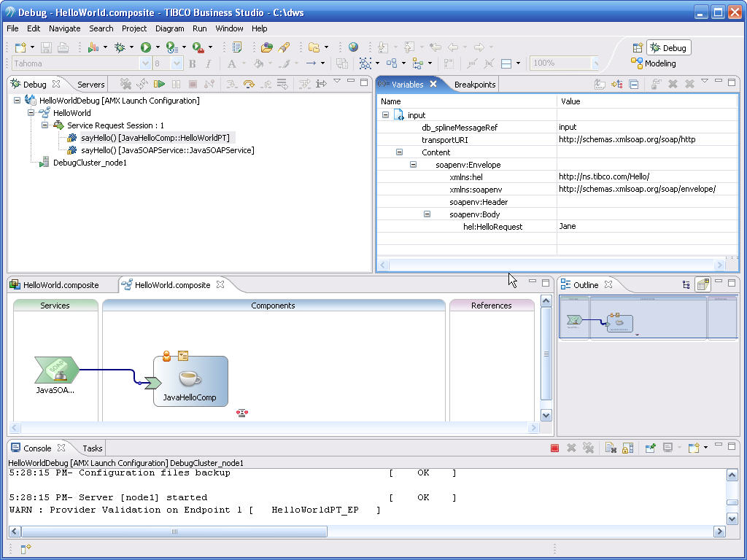Click the Collapse All icon in Variables view
This screenshot has width=747, height=560.
tap(633, 84)
